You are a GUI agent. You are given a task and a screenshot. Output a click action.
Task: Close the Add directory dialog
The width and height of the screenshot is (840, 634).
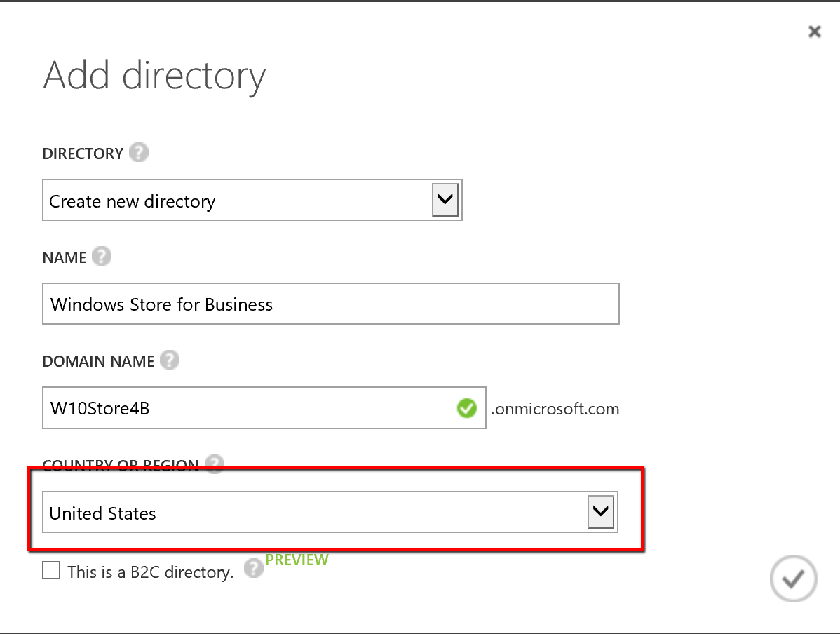814,32
